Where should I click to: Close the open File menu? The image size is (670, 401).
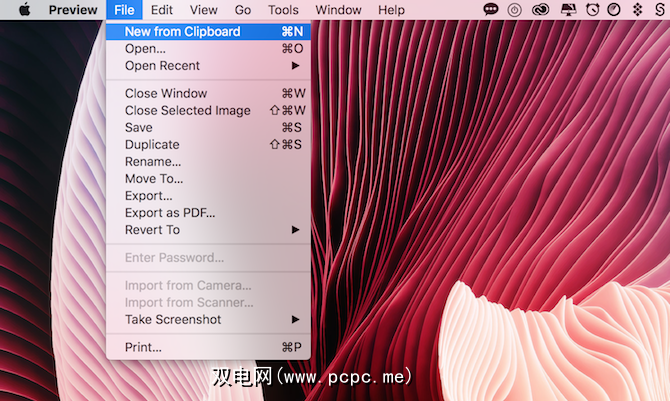click(124, 9)
